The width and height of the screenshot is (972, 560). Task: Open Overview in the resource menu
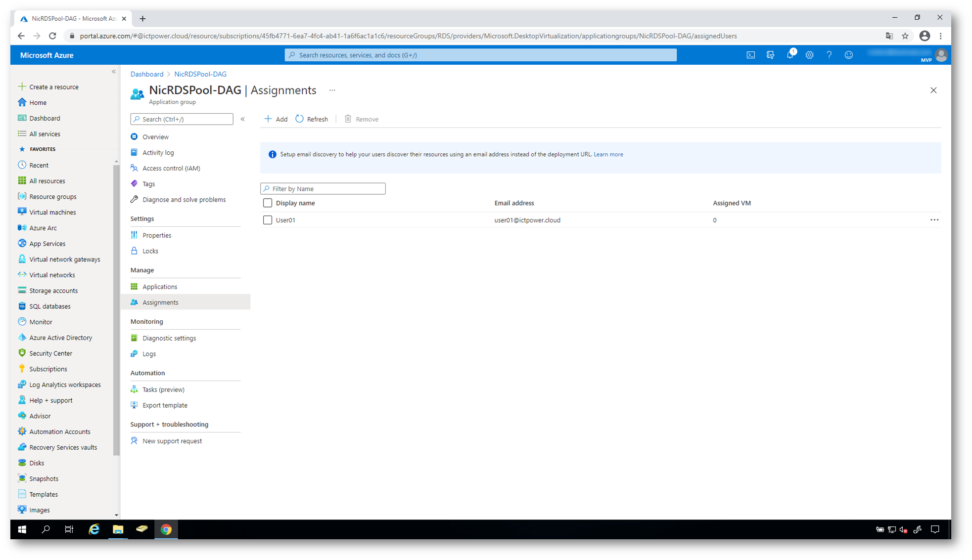point(155,137)
